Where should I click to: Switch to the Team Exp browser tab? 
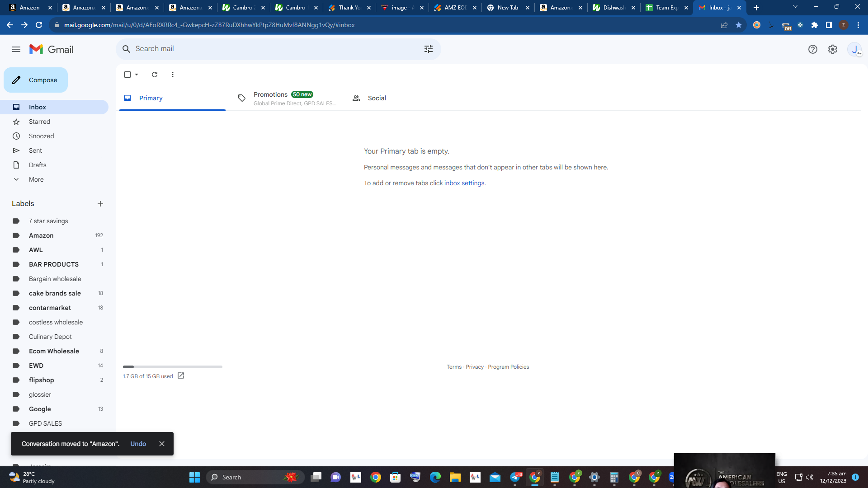point(666,8)
